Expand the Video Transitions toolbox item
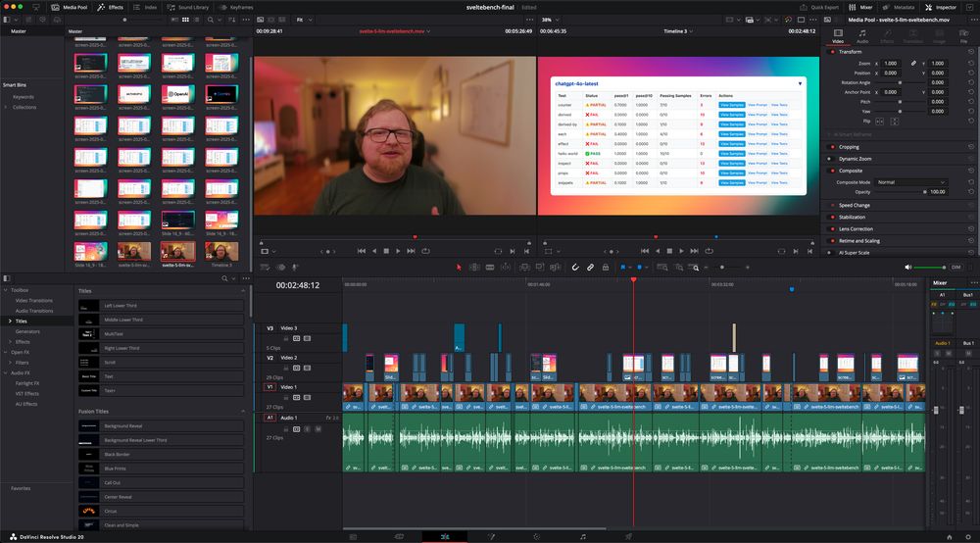Screen dimensions: 980x543 click(x=34, y=300)
